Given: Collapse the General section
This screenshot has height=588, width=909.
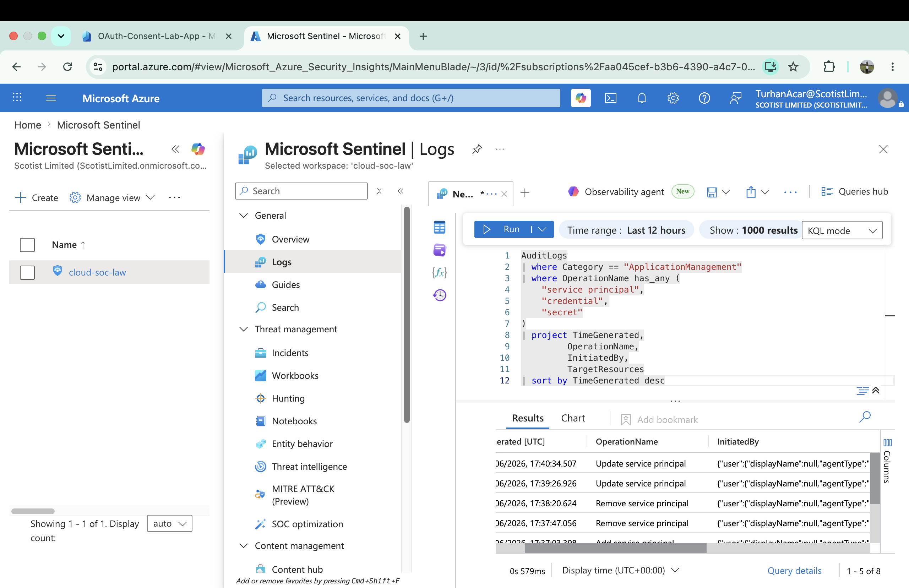Looking at the screenshot, I should 243,215.
